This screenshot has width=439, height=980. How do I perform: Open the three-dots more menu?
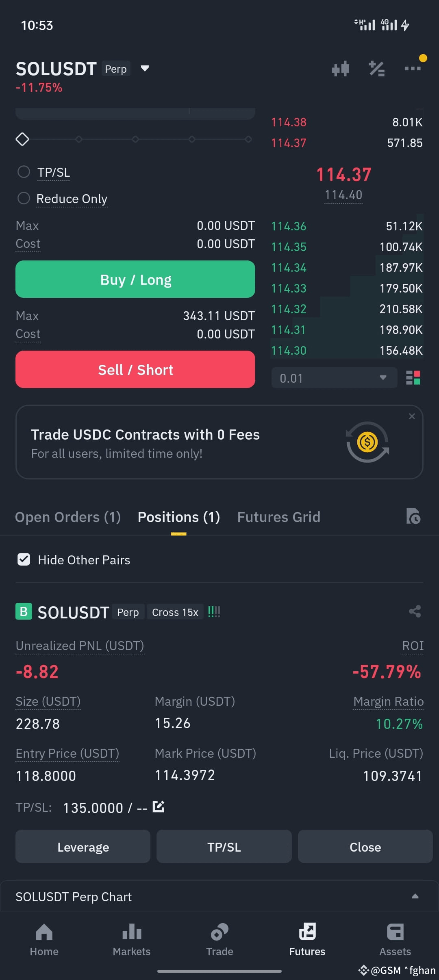tap(413, 69)
